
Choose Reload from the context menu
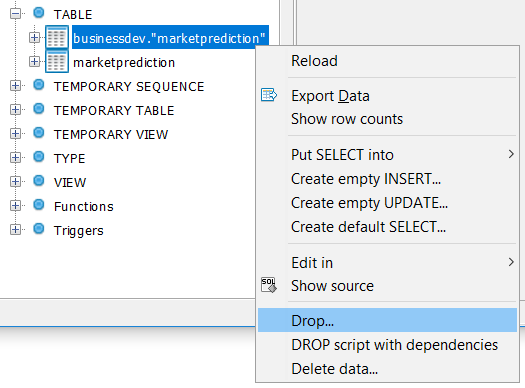click(x=387, y=61)
